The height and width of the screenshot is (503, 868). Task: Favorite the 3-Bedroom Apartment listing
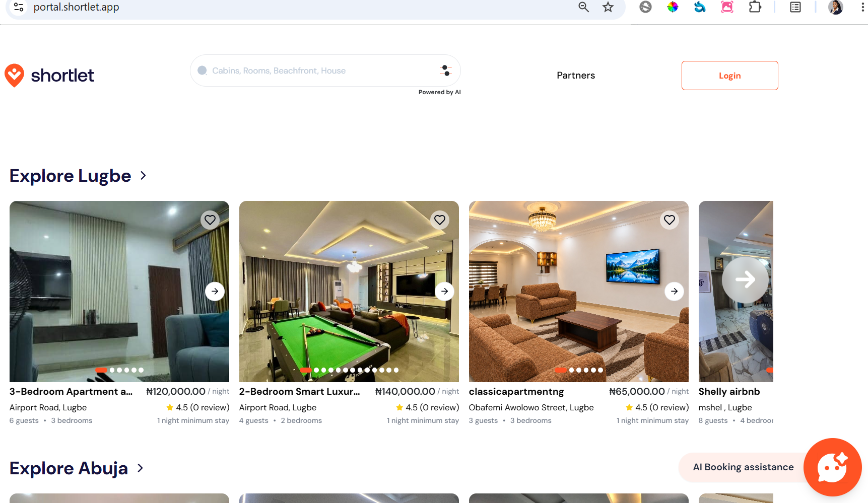[x=210, y=220]
